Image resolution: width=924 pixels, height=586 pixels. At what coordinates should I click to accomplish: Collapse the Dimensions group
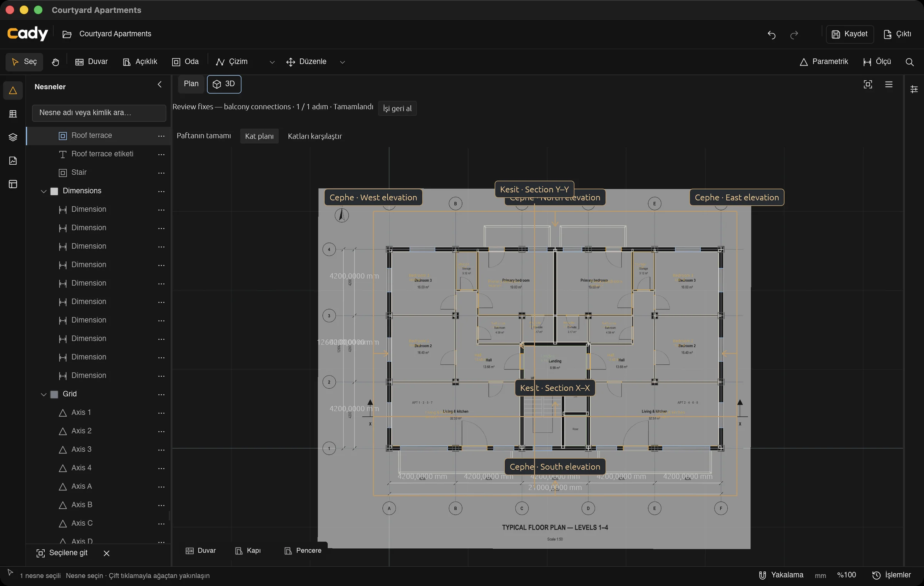(44, 191)
